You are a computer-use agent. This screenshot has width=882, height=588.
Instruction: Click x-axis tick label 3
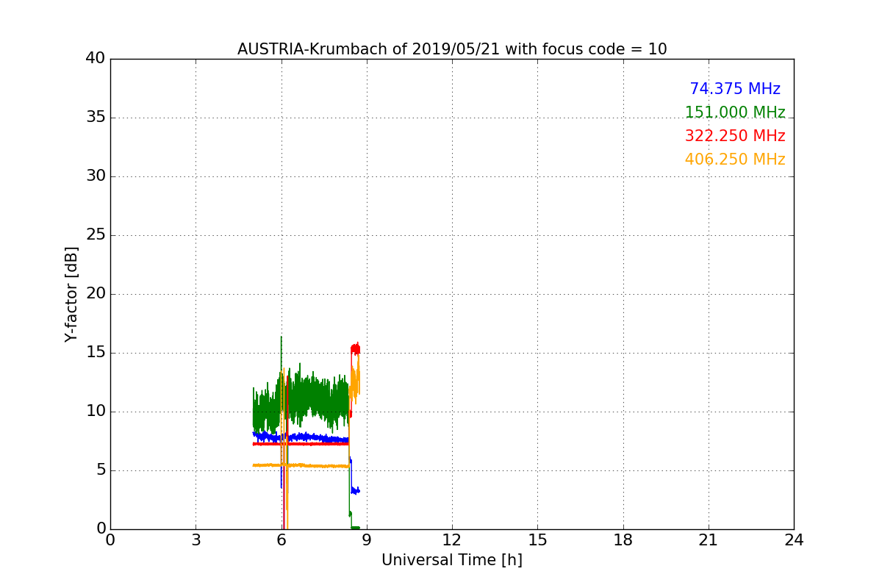pyautogui.click(x=196, y=540)
